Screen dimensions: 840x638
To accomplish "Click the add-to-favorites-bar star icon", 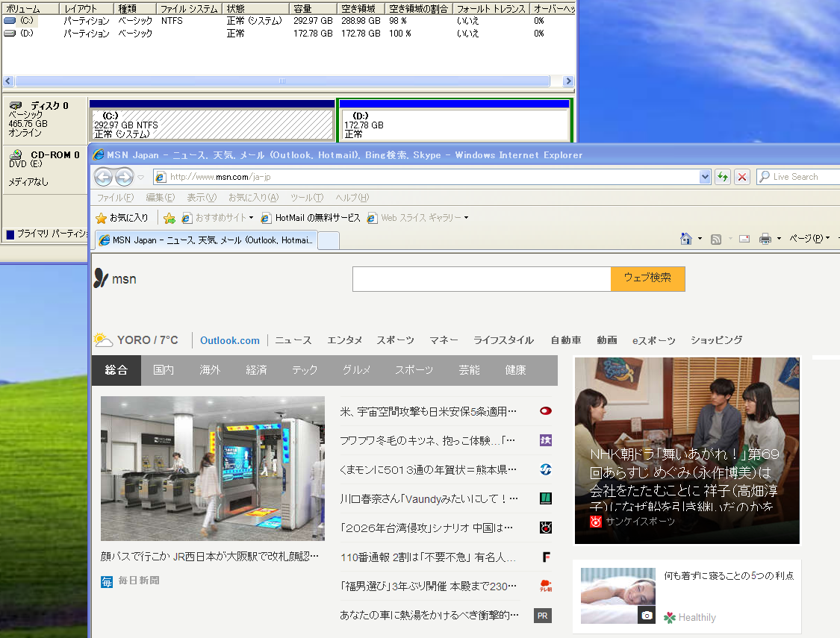I will (169, 218).
